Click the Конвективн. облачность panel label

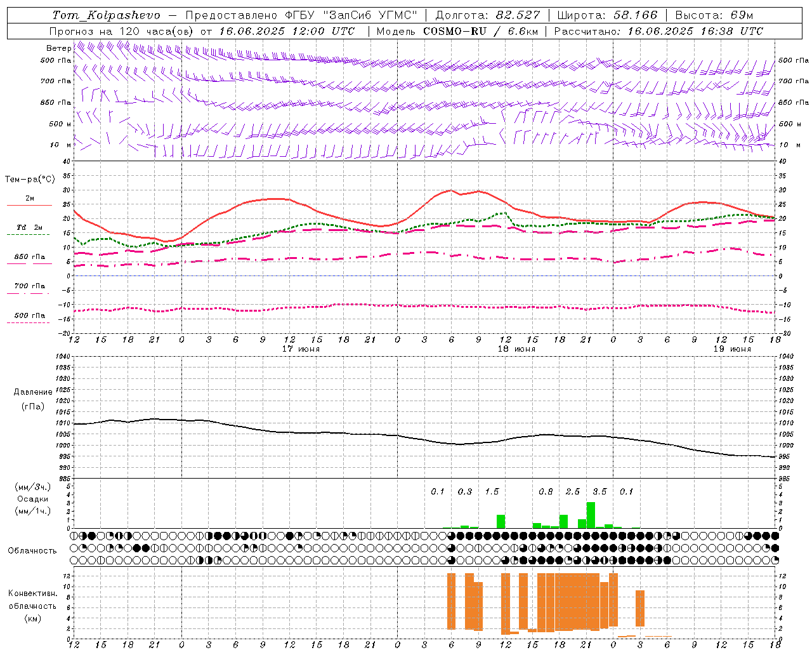pyautogui.click(x=33, y=600)
